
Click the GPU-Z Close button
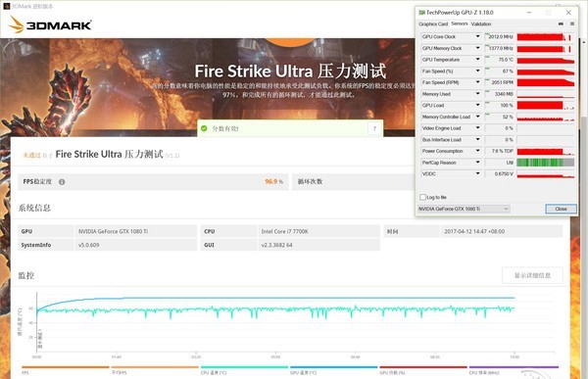[x=561, y=209]
